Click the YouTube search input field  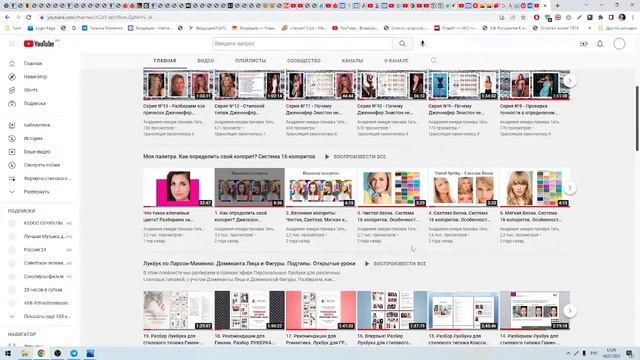tap(302, 43)
